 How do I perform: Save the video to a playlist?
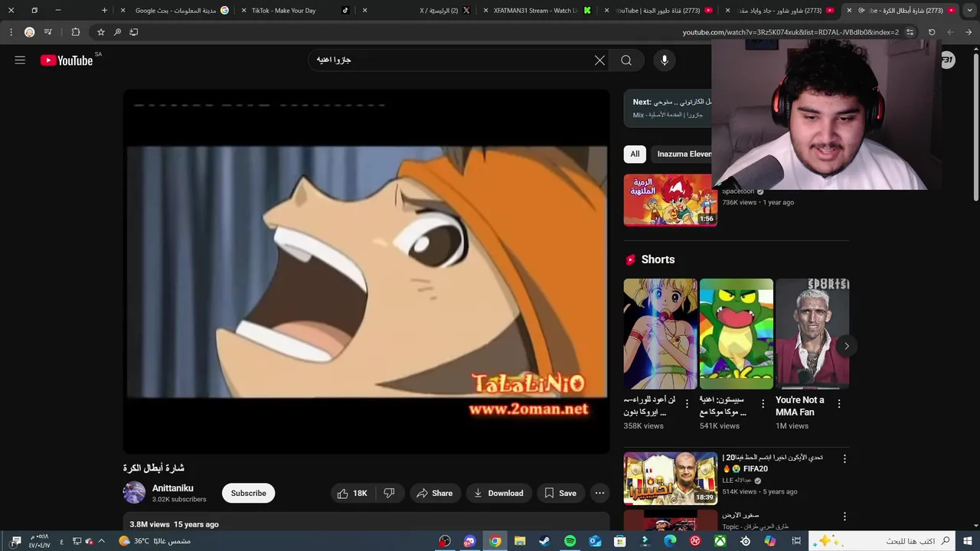click(560, 494)
